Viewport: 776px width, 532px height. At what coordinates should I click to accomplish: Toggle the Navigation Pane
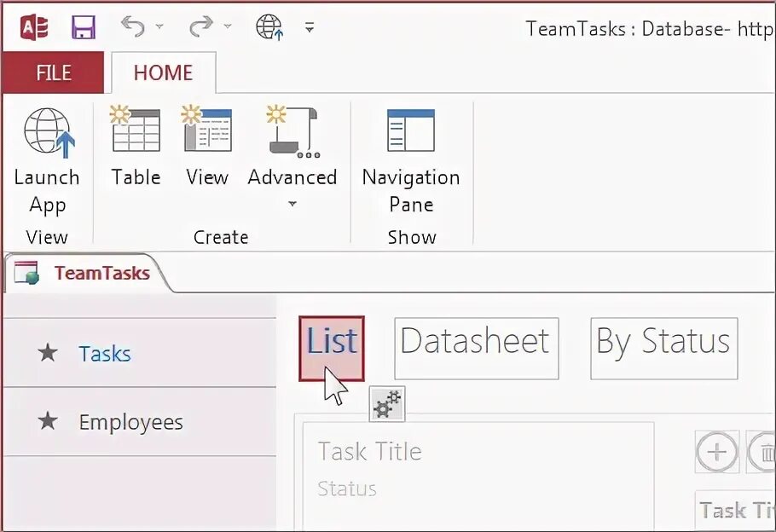pos(411,161)
